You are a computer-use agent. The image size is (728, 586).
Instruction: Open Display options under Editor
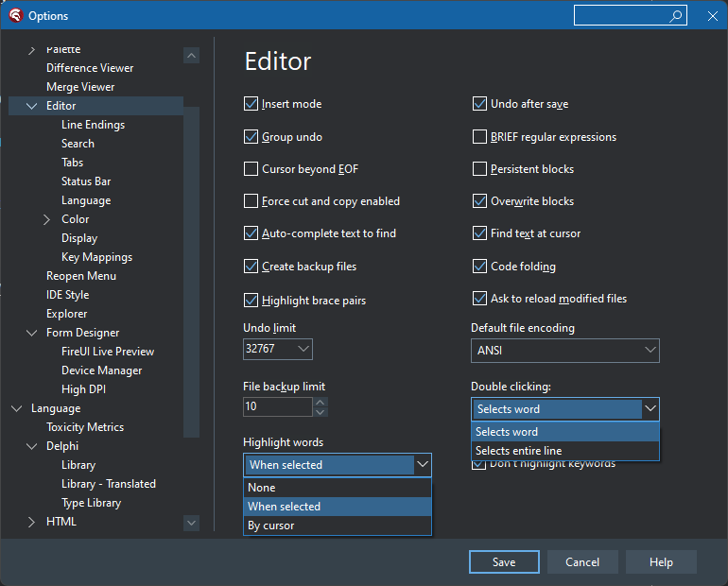point(79,238)
